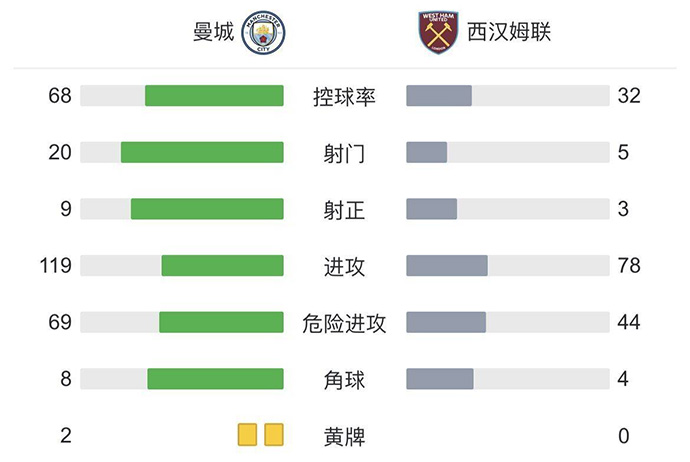Click Manchester City's green 射门 bar
The image size is (690, 462).
(x=202, y=152)
